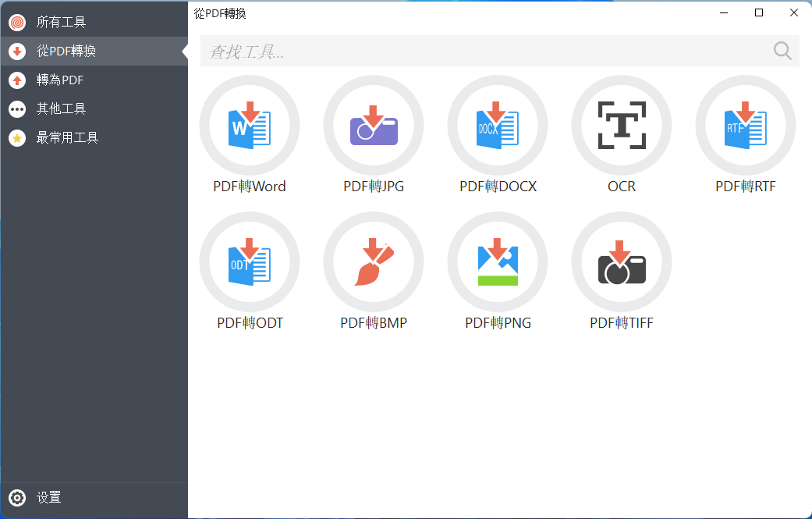Select the PDF轉JPG tool

[374, 125]
